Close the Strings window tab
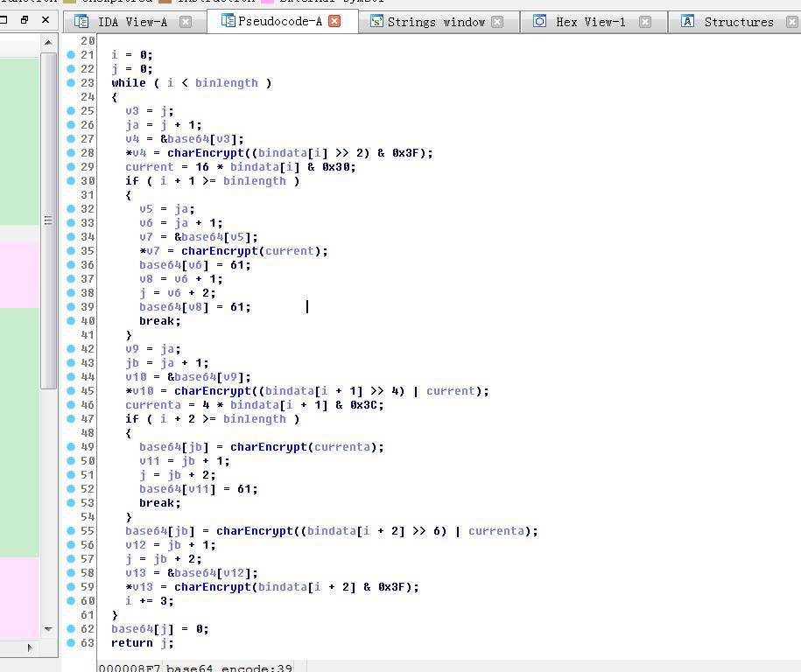The height and width of the screenshot is (672, 801). click(497, 22)
